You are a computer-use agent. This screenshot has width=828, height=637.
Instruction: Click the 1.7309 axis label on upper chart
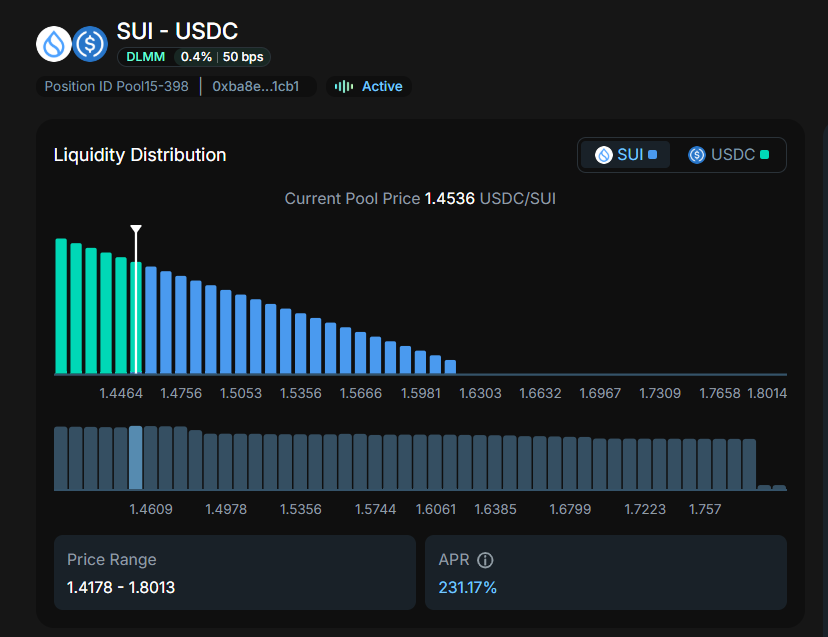(660, 394)
